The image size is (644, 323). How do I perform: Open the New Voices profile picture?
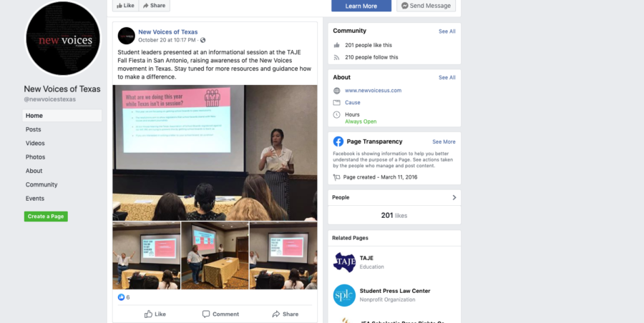pos(63,39)
